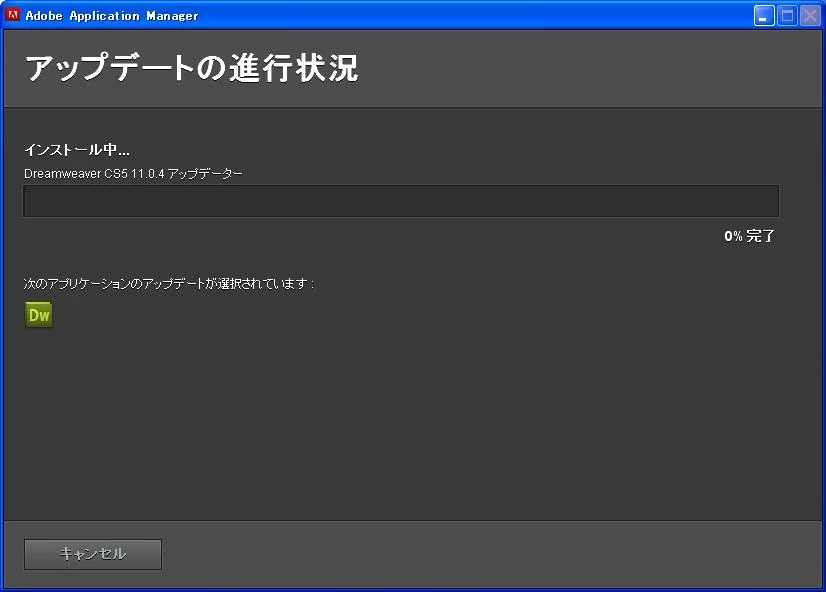Click the Dreamweaver Dw application icon
Viewport: 826px width, 592px height.
point(39,315)
